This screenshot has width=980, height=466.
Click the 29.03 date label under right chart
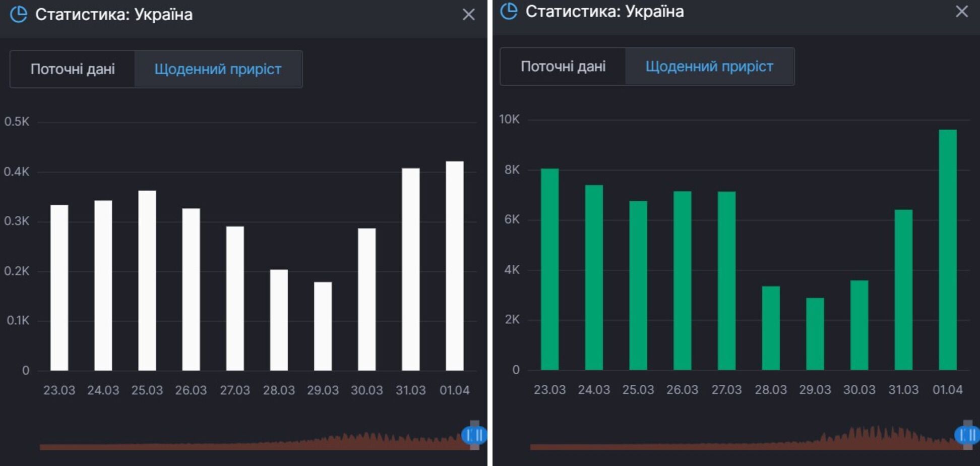(815, 390)
